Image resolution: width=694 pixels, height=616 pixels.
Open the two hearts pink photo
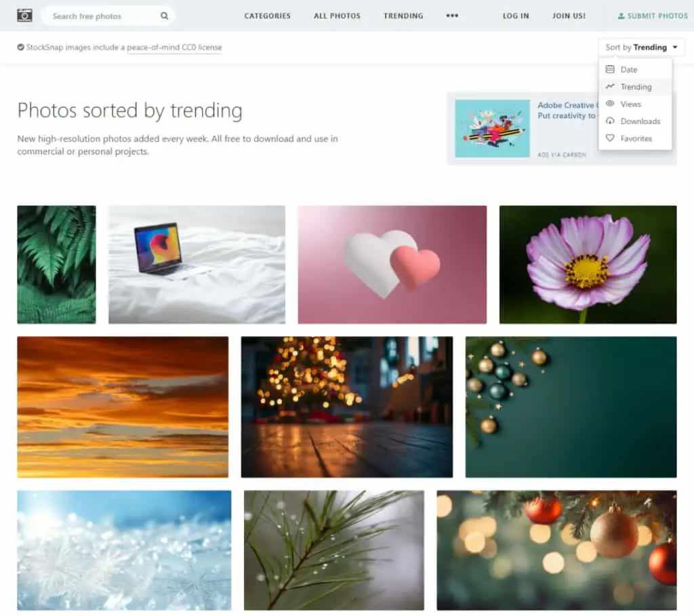[392, 264]
